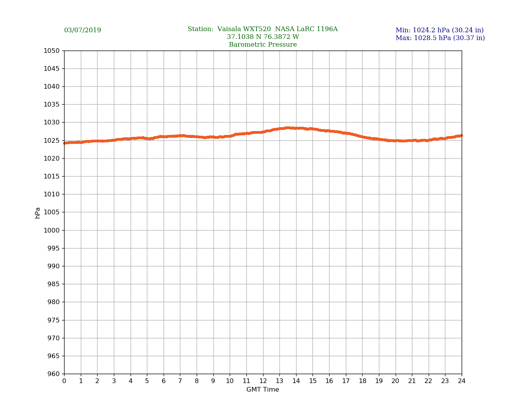Click the pressure curve at hour 10
This screenshot has height=420, width=513.
(x=230, y=136)
